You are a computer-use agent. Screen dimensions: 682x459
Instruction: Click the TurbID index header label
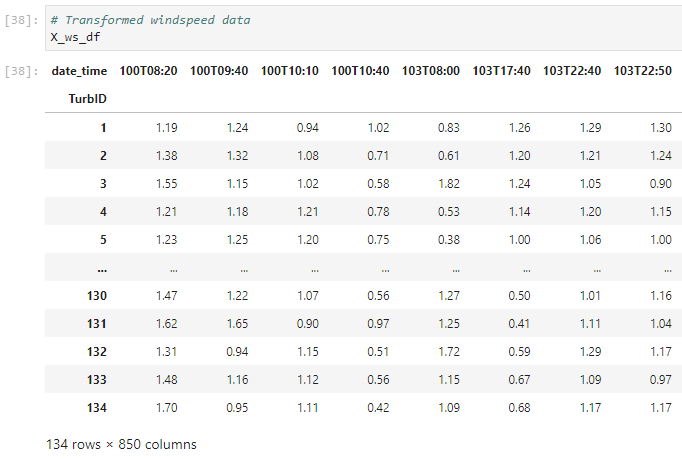(x=87, y=100)
